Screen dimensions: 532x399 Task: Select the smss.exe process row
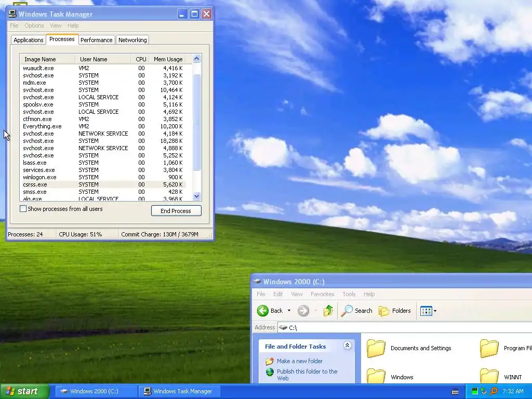pos(103,192)
